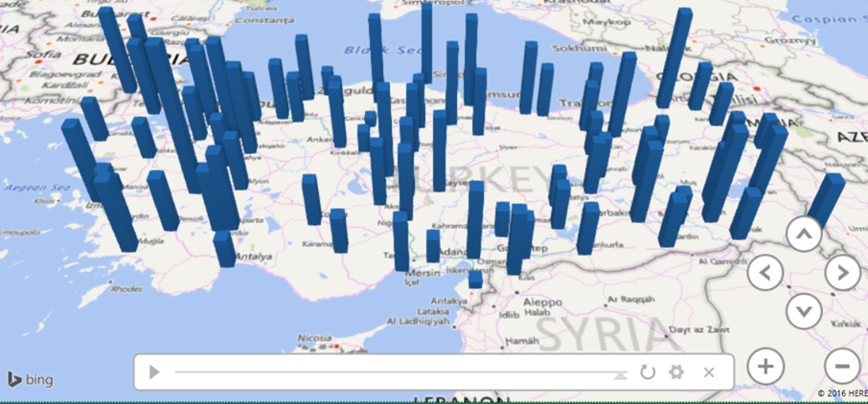This screenshot has height=404, width=868.
Task: Play the map tour timeline
Action: [155, 371]
